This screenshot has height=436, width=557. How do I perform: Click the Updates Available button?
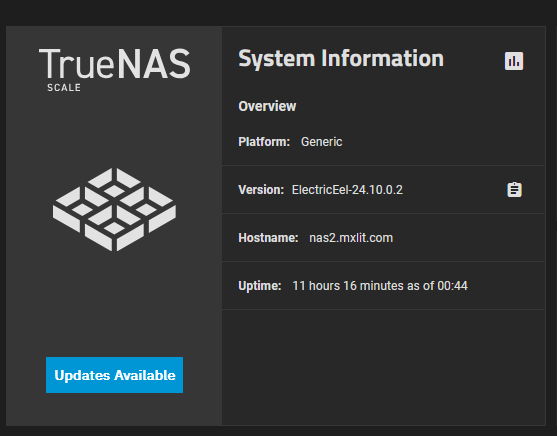click(x=114, y=375)
